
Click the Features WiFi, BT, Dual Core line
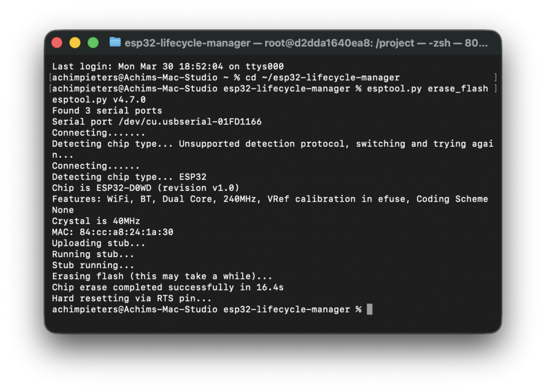[270, 199]
